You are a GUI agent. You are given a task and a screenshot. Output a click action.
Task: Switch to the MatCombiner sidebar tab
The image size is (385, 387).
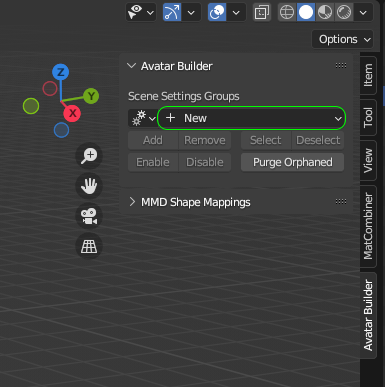pyautogui.click(x=368, y=226)
